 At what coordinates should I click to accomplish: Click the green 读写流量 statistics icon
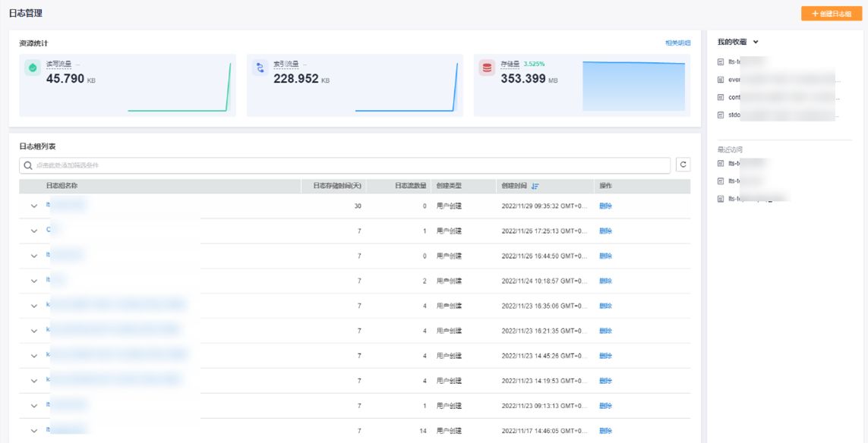(33, 68)
